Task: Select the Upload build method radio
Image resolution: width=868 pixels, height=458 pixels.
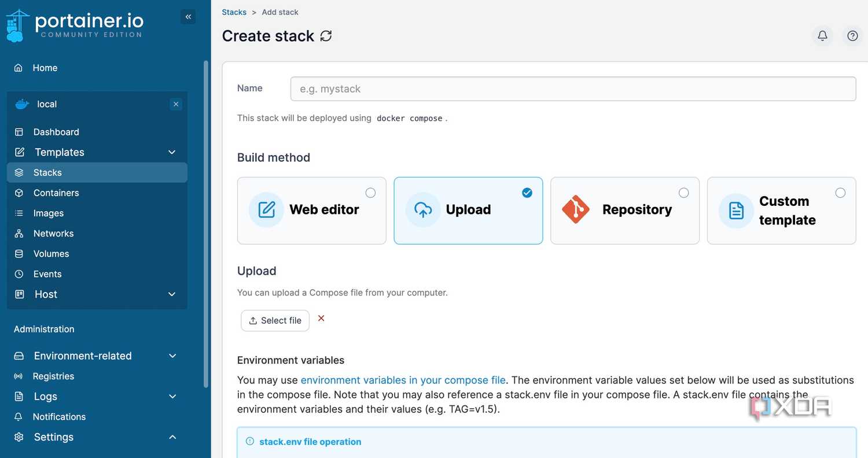Action: tap(527, 193)
